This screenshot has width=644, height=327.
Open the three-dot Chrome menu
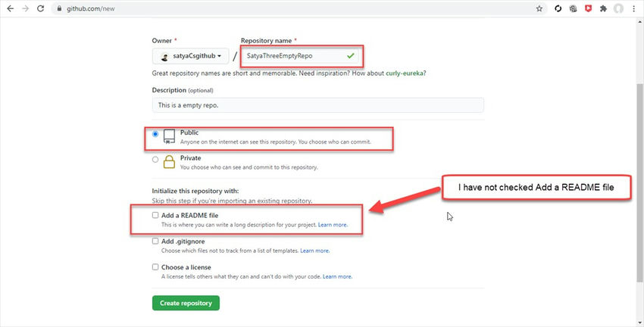coord(635,9)
